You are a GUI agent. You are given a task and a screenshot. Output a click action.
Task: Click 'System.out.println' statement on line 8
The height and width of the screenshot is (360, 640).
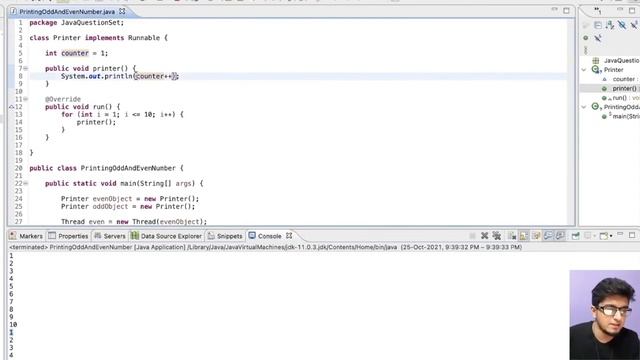[x=120, y=76]
